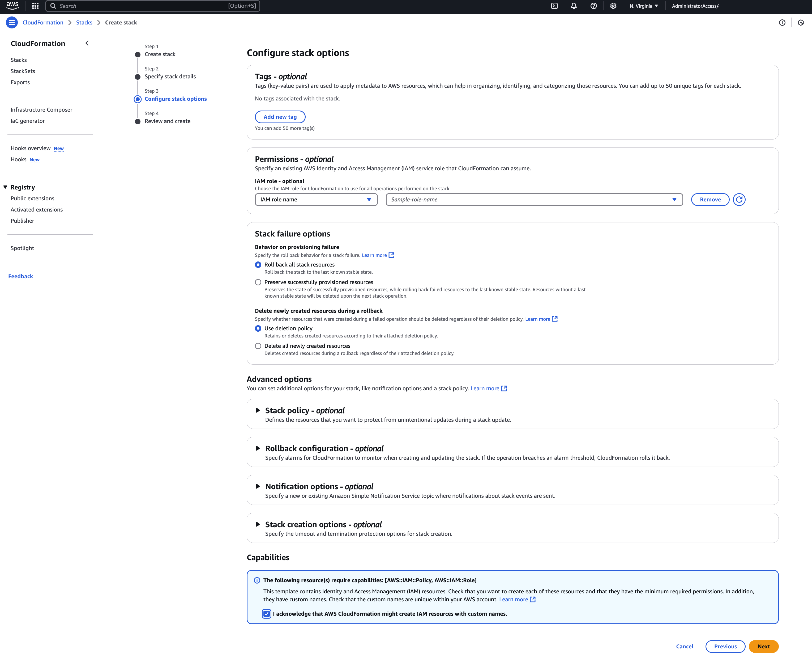Click external link icon beside rollback deletion Learn more
Screen dimensions: 812x659
[x=554, y=319]
